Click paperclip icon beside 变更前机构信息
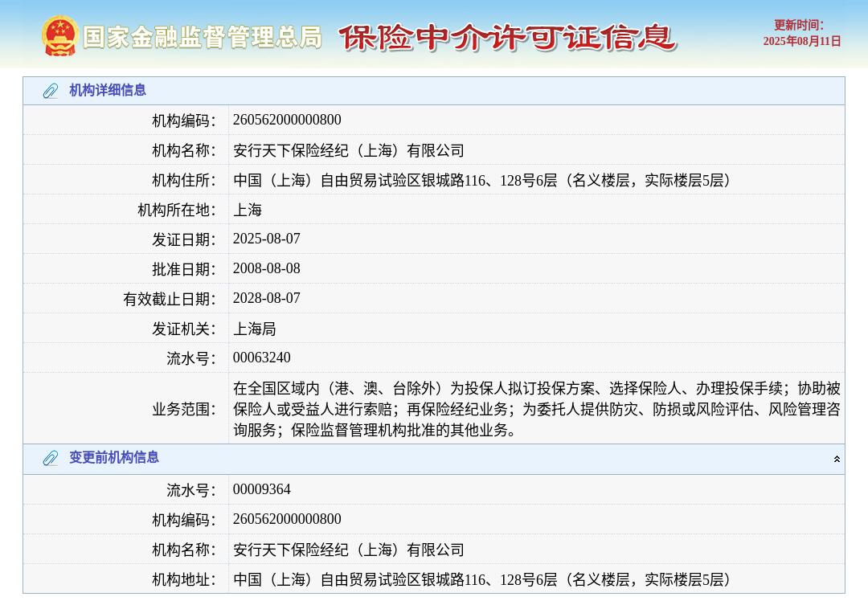Image resolution: width=868 pixels, height=605 pixels. click(x=51, y=458)
